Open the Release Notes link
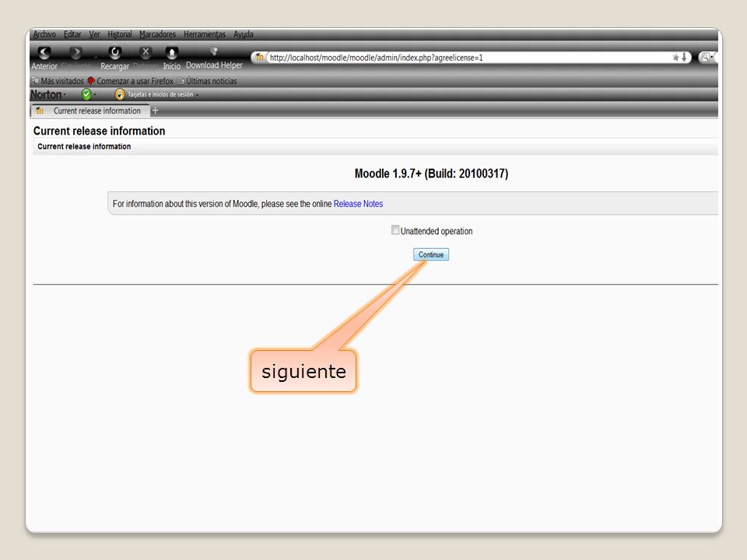The image size is (747, 560). pyautogui.click(x=358, y=204)
